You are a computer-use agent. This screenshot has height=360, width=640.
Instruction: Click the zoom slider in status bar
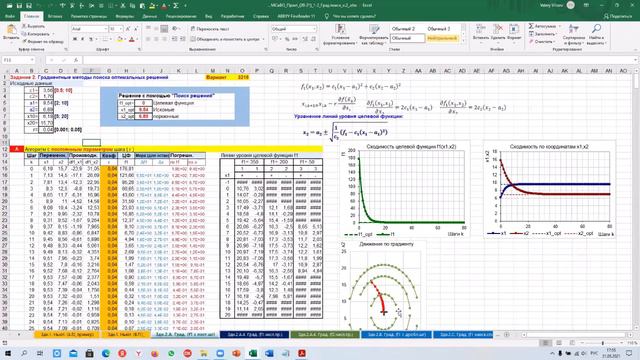coord(602,343)
